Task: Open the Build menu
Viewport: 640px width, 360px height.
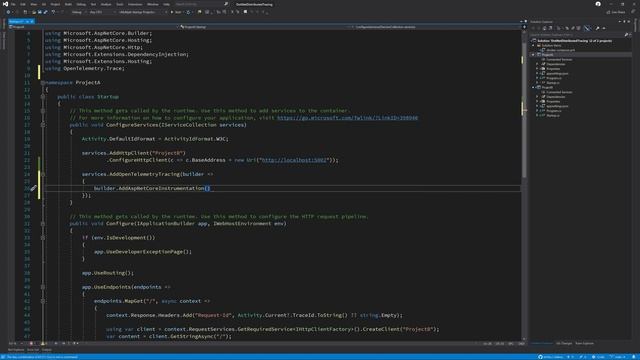Action: [x=68, y=4]
